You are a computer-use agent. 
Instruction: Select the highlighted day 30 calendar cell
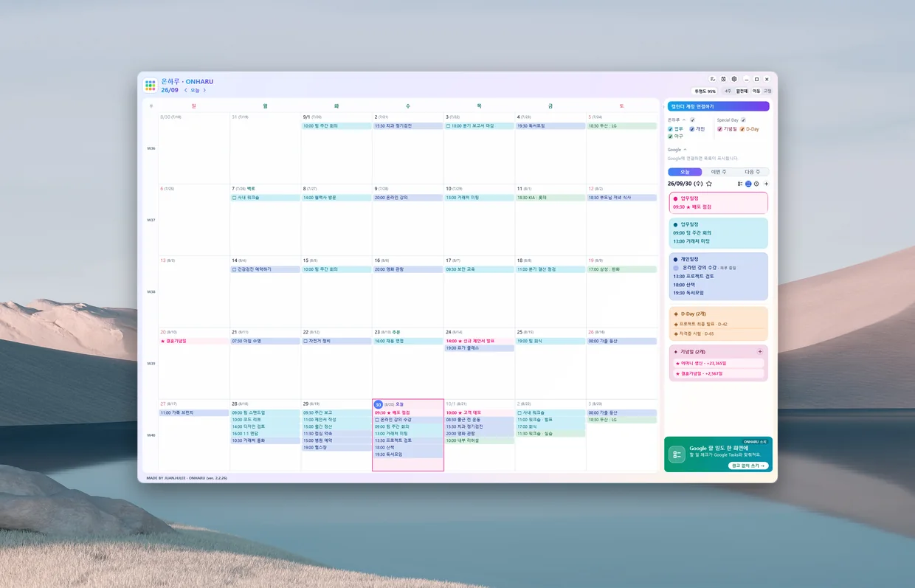click(408, 435)
